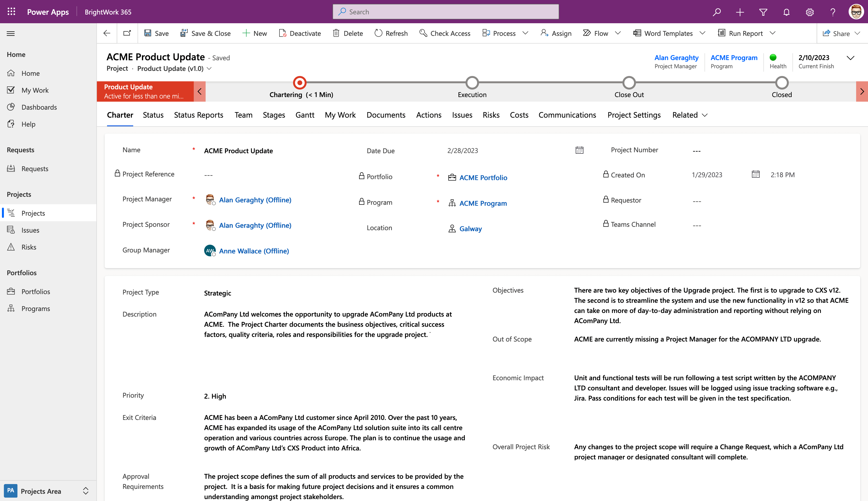Expand the Related tab dropdown
The width and height of the screenshot is (868, 501).
[x=690, y=115]
